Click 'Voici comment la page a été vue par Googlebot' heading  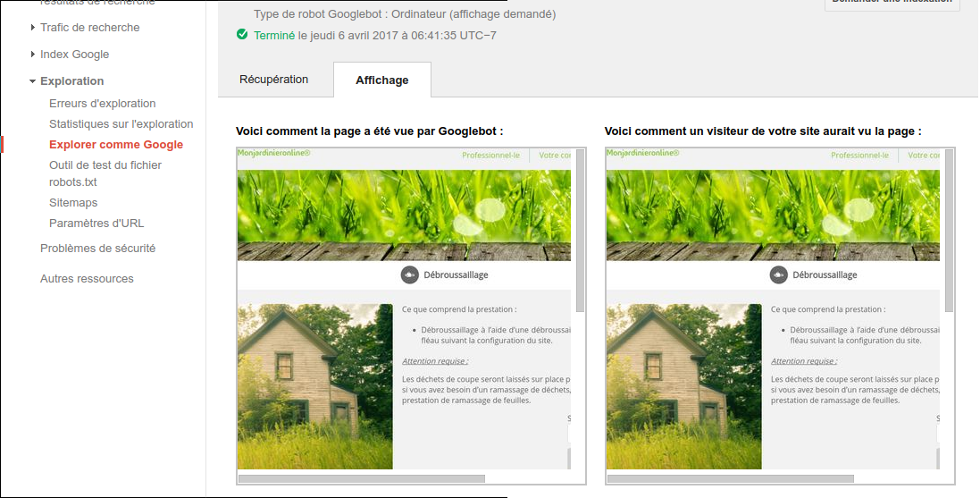(x=369, y=131)
